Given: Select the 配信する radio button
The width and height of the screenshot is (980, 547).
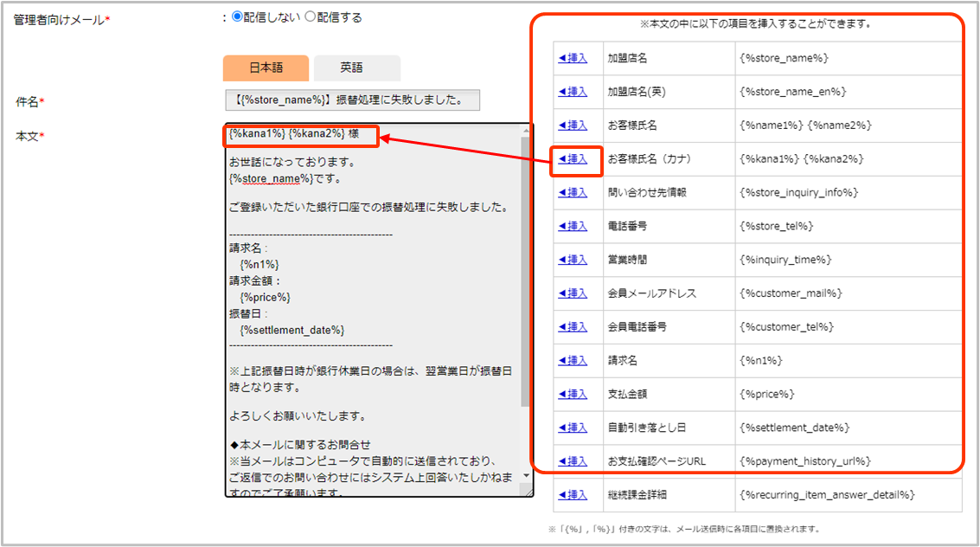Looking at the screenshot, I should [x=311, y=17].
